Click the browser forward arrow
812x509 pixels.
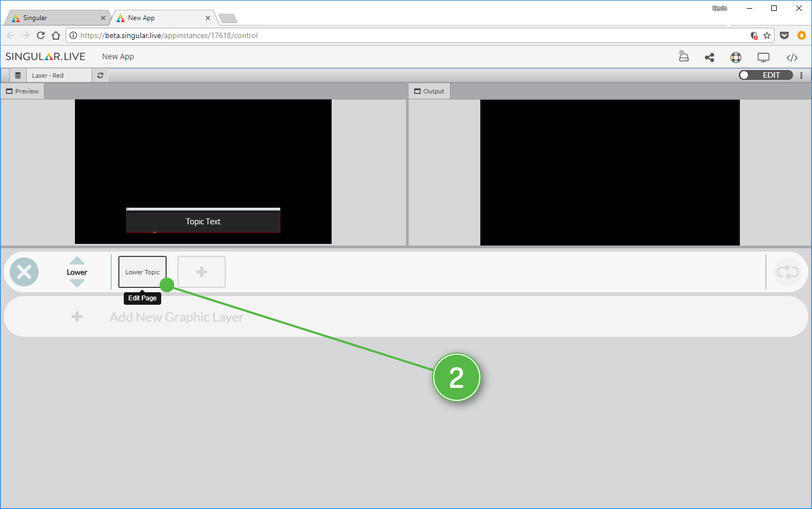26,35
